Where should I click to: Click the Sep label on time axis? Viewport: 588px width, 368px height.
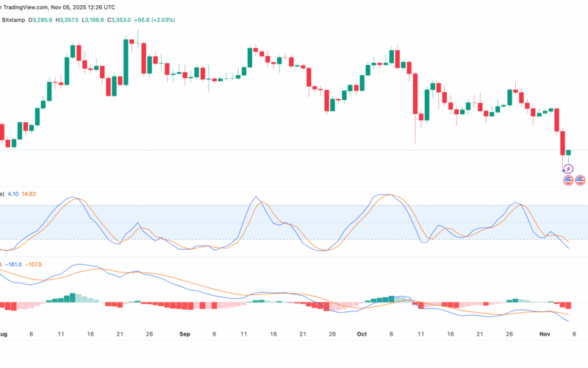pyautogui.click(x=184, y=333)
